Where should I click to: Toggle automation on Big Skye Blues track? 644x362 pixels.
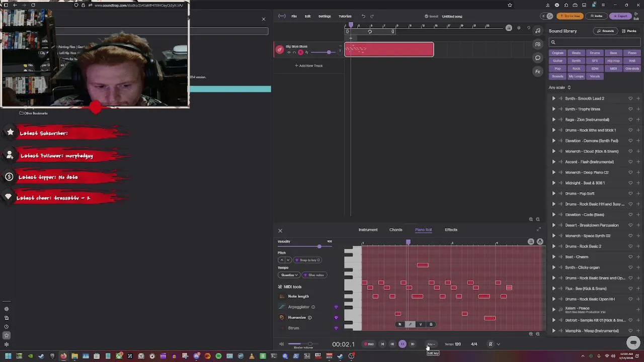click(306, 52)
